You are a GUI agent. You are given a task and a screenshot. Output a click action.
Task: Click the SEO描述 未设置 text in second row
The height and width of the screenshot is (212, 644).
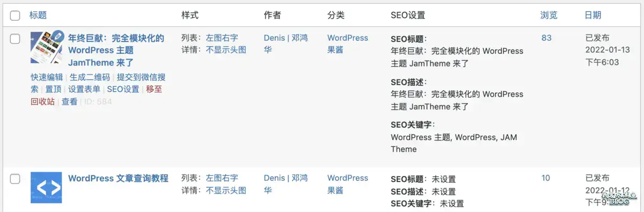[444, 192]
